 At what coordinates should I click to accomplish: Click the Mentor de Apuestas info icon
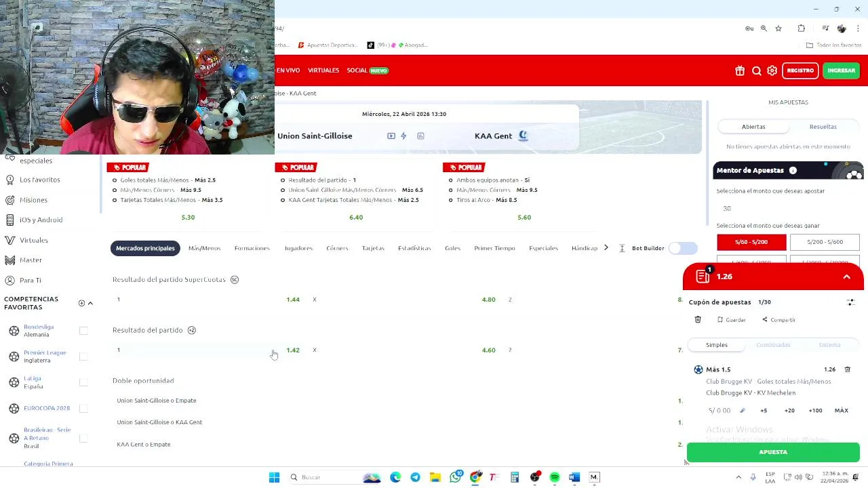793,170
